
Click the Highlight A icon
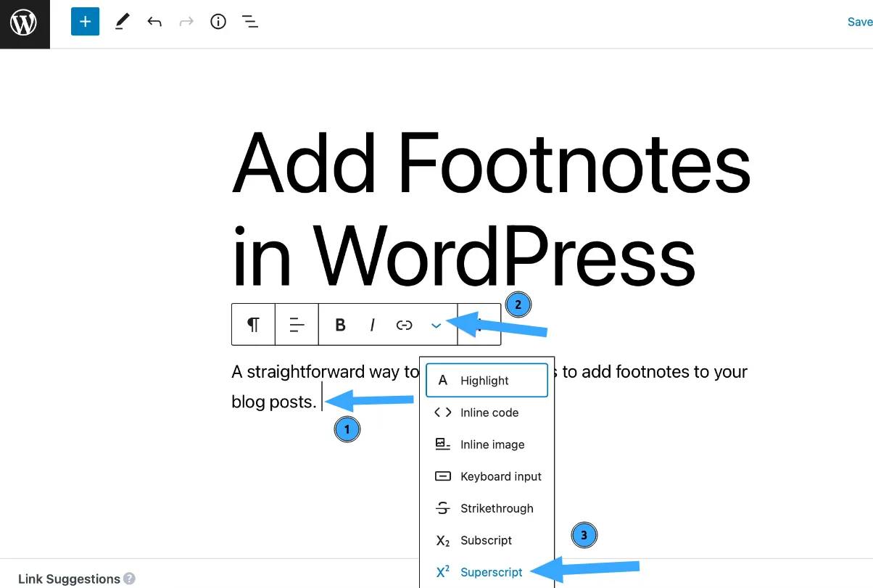pos(443,381)
